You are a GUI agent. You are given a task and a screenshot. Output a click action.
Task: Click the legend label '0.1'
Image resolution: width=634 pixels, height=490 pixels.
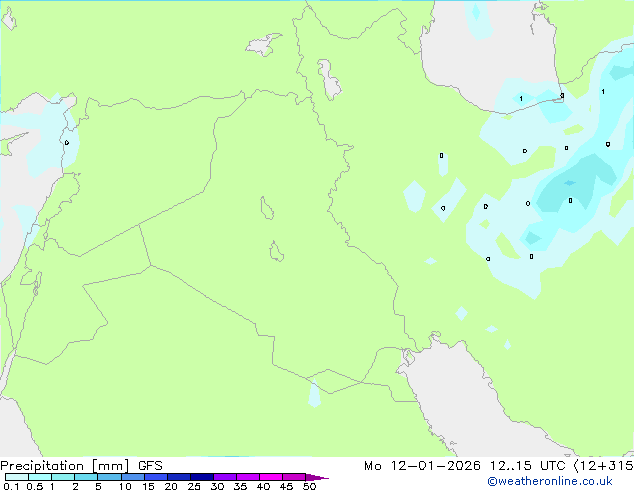[x=11, y=486]
